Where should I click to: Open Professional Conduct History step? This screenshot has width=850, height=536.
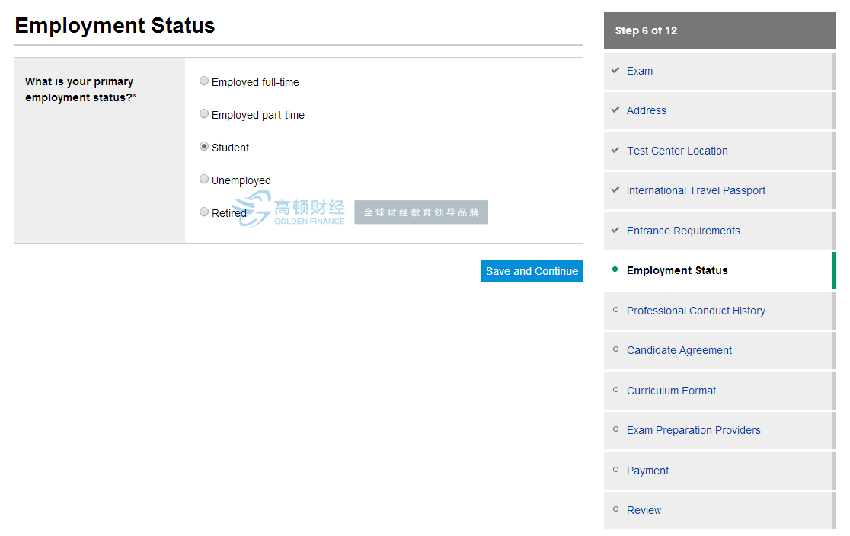point(696,311)
